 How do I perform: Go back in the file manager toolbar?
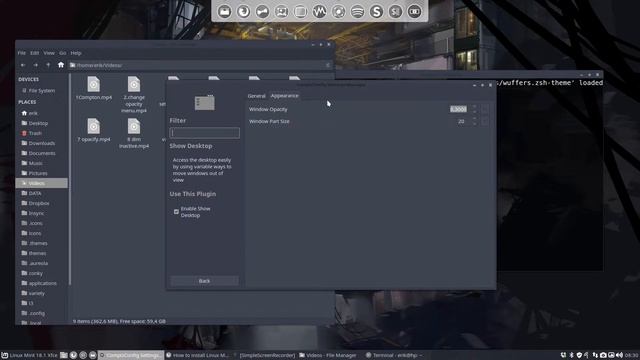coord(23,65)
